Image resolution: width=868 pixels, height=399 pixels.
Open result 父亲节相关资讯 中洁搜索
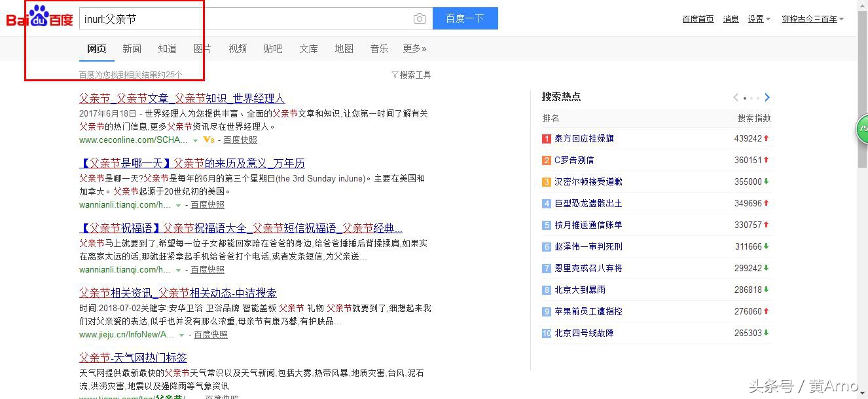click(x=178, y=293)
